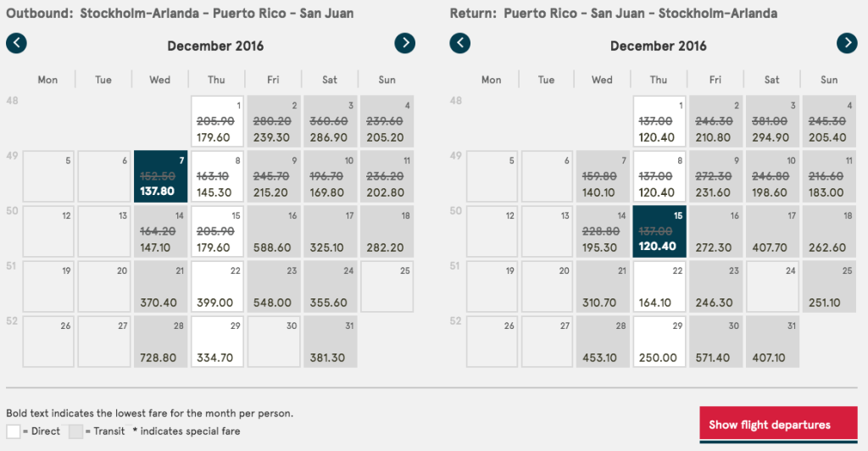Image resolution: width=868 pixels, height=451 pixels.
Task: Choose return December 1 fare 120.40
Action: tap(659, 122)
